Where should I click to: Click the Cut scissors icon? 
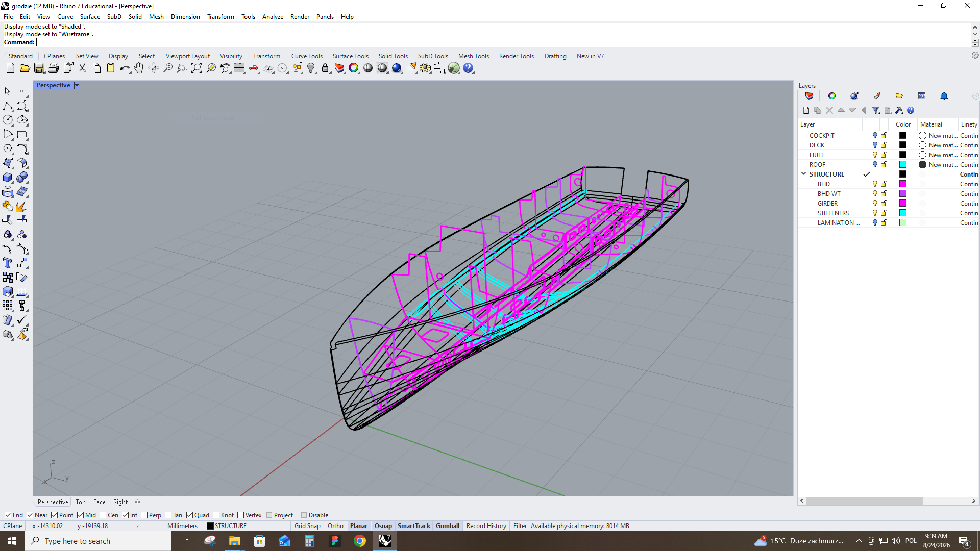click(x=82, y=68)
